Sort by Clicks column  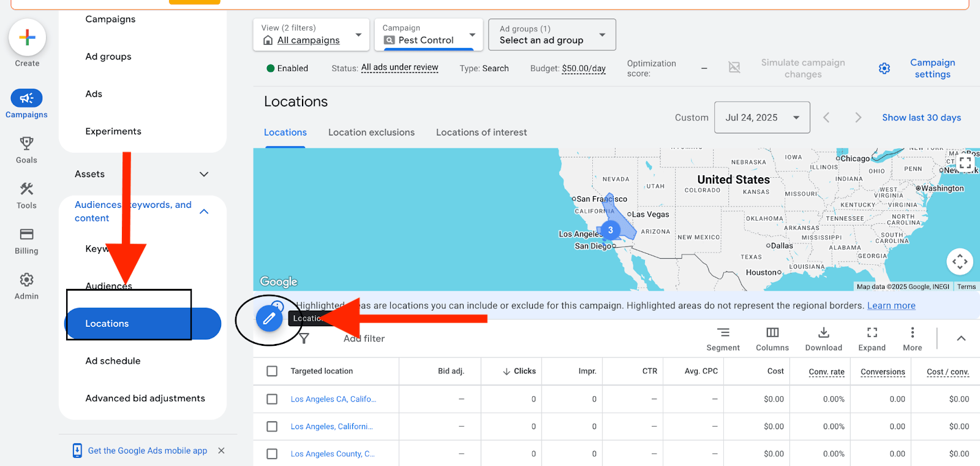[519, 371]
